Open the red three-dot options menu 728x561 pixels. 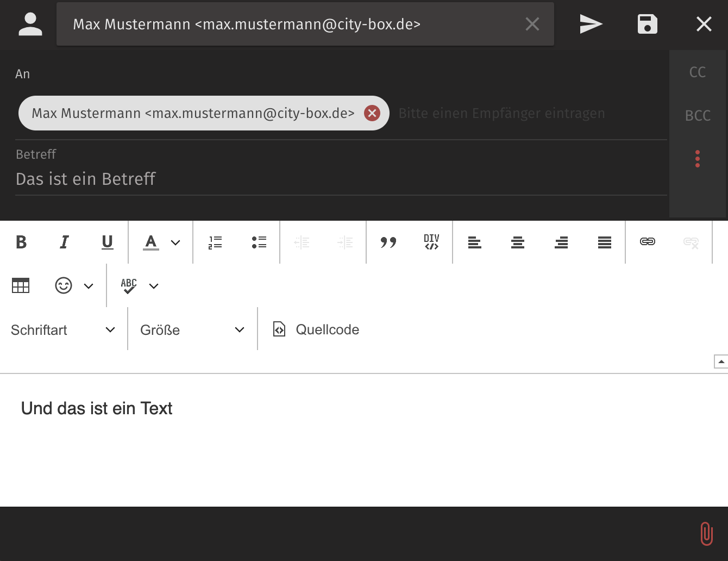pyautogui.click(x=698, y=159)
